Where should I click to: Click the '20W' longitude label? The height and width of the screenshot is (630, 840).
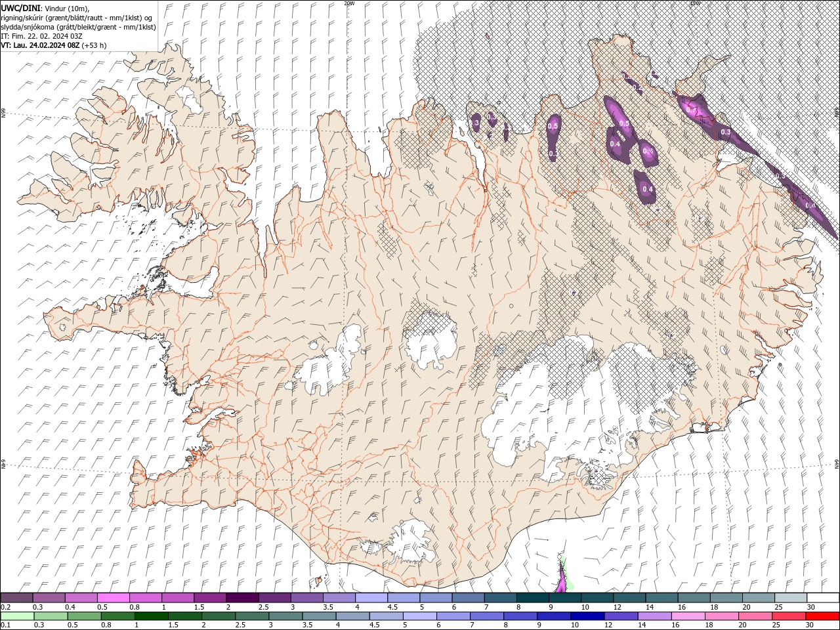click(x=349, y=3)
